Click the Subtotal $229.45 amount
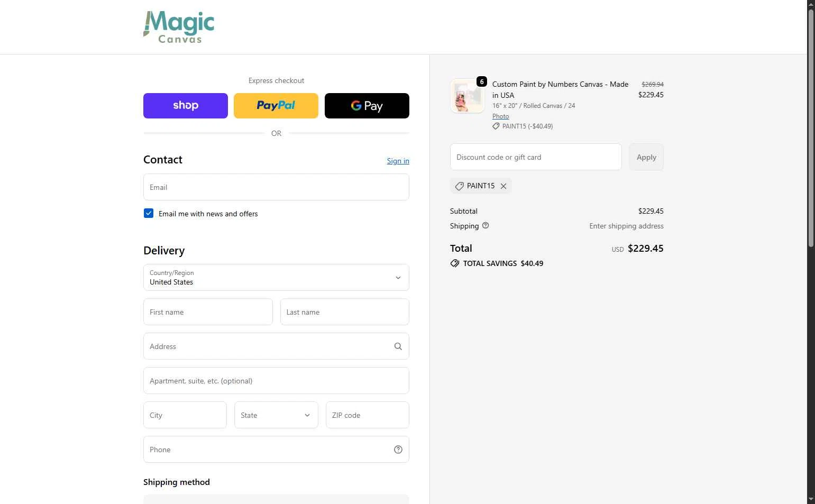The image size is (815, 504). coord(651,211)
